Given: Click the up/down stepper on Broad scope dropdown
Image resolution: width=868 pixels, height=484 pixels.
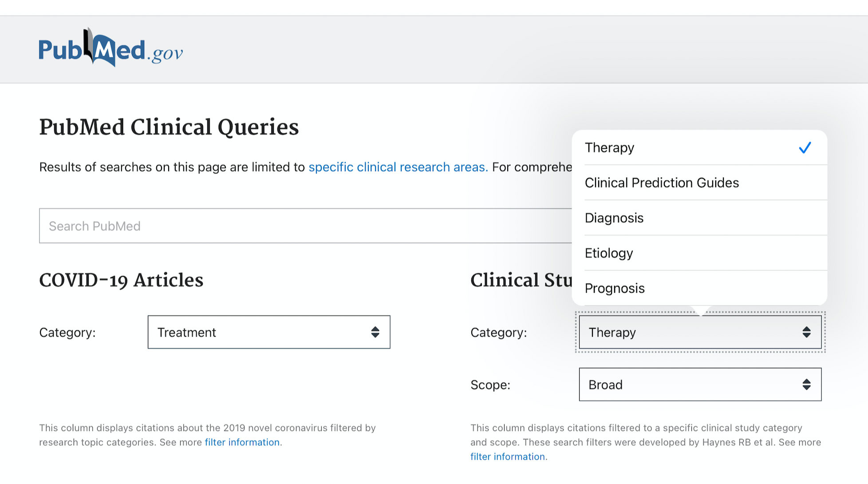Looking at the screenshot, I should click(806, 385).
